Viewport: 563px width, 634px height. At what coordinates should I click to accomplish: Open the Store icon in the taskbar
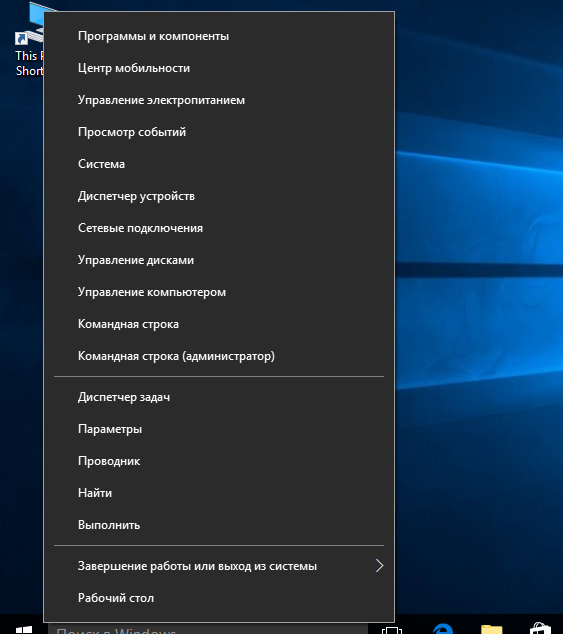[540, 629]
